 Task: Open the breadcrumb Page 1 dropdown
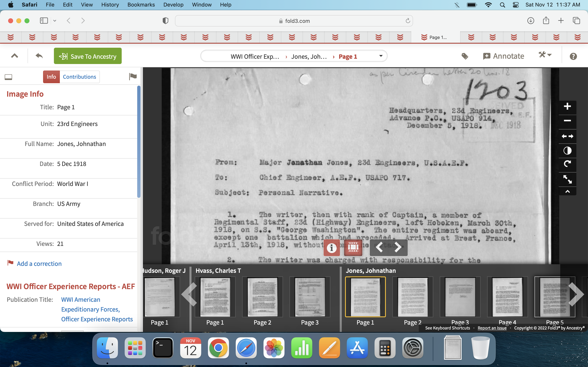(381, 56)
